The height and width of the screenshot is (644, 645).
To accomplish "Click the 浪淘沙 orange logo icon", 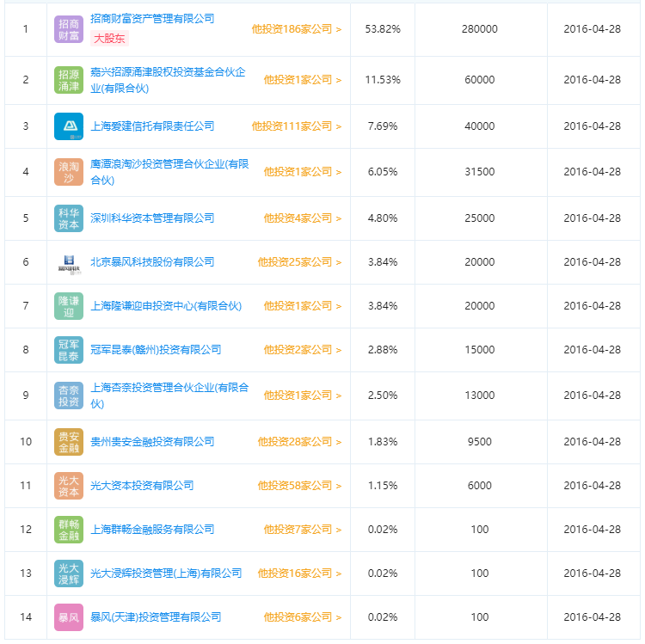I will click(69, 172).
